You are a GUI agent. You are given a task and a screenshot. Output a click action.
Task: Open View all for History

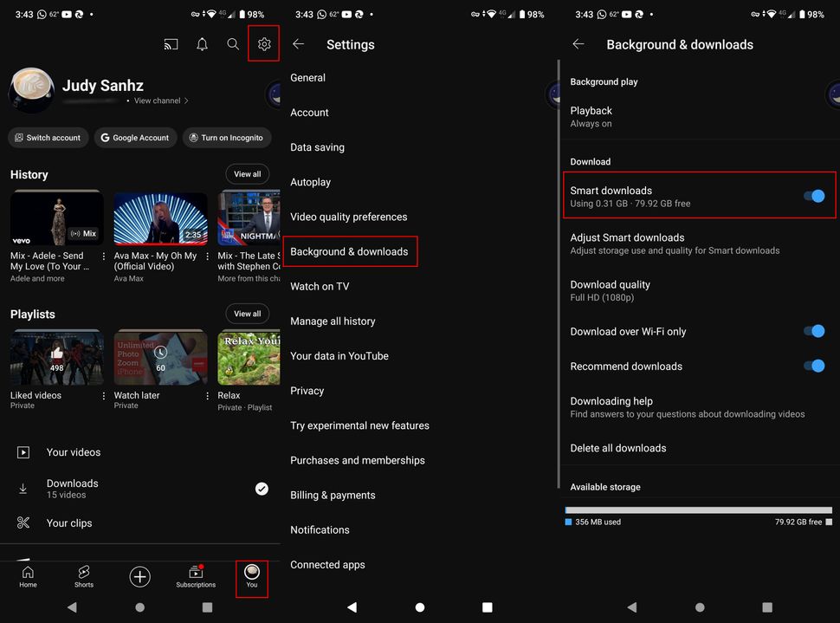[x=247, y=173]
